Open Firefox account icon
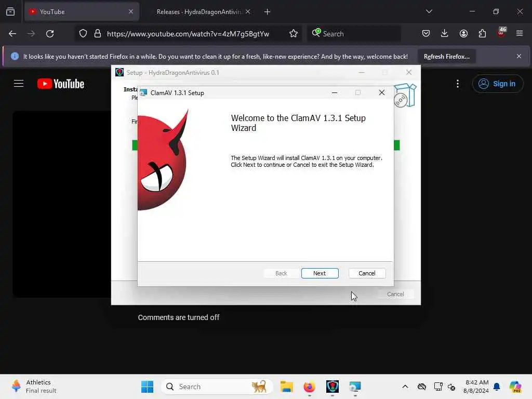This screenshot has width=532, height=399. pos(463,34)
